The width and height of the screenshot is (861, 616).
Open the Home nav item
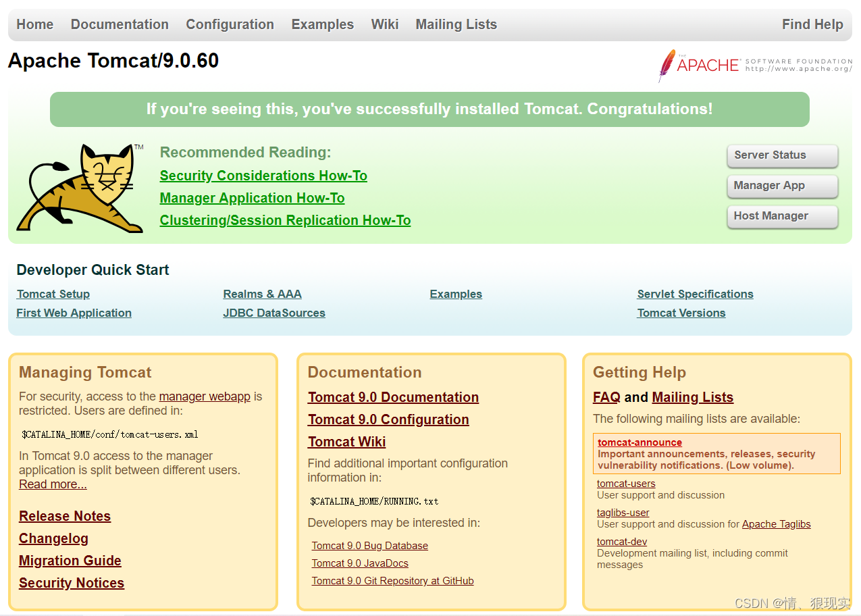pyautogui.click(x=35, y=24)
